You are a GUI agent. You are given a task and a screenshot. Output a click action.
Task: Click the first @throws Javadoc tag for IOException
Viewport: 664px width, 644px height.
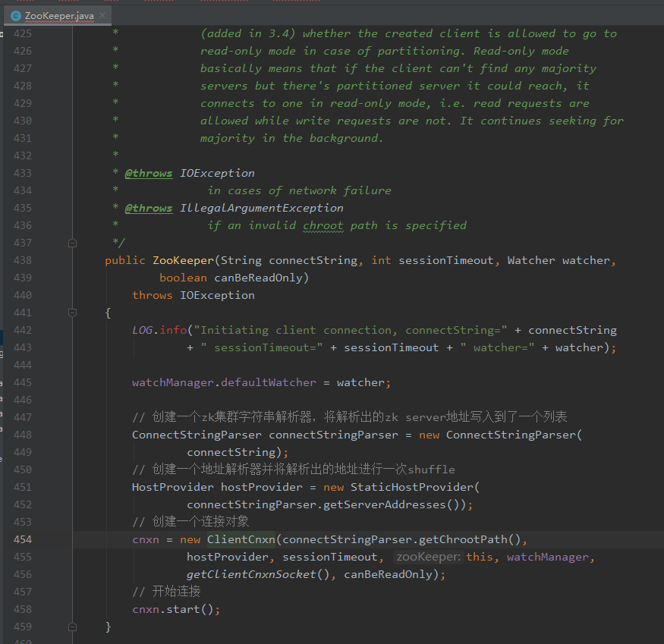149,173
